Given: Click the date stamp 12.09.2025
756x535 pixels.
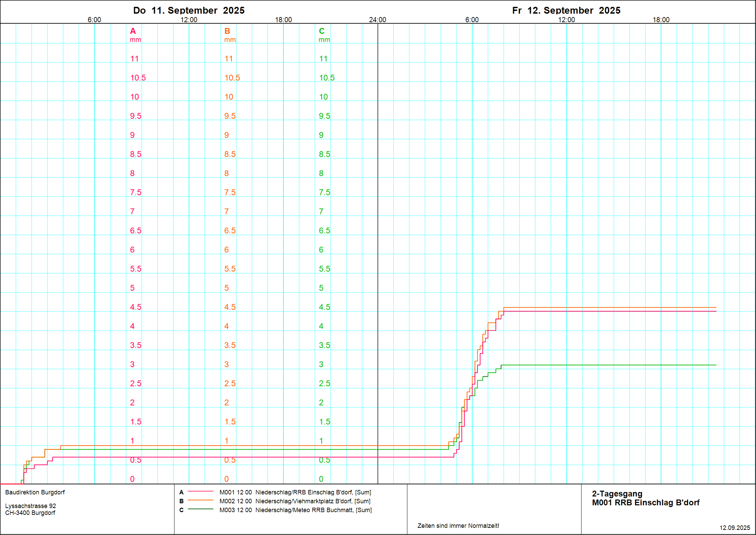Looking at the screenshot, I should tap(735, 528).
